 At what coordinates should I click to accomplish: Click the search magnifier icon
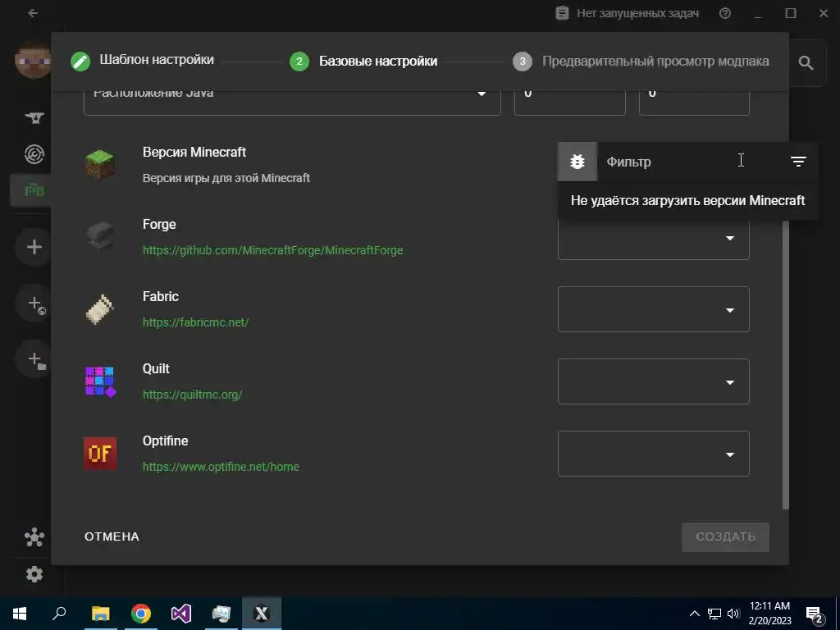coord(806,62)
